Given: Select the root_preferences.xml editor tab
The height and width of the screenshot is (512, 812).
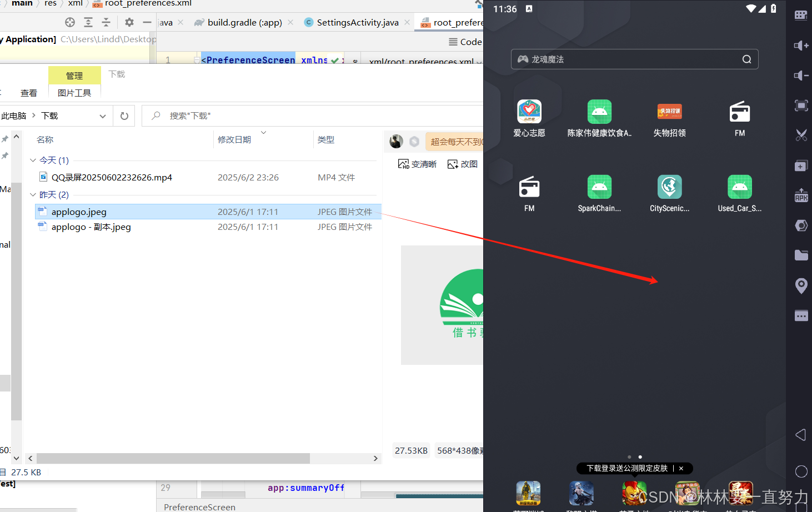Looking at the screenshot, I should pos(452,22).
